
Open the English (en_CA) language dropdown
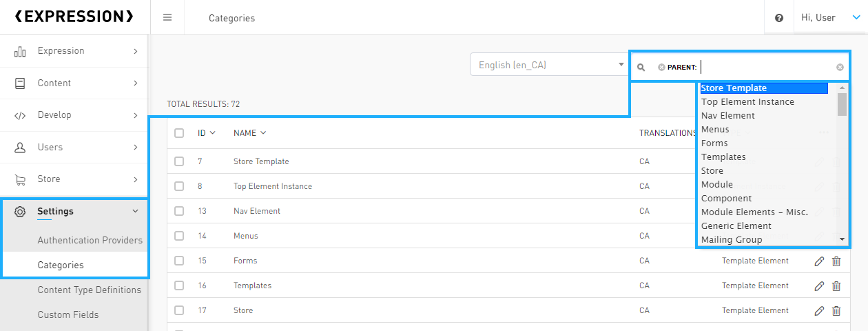coord(548,66)
